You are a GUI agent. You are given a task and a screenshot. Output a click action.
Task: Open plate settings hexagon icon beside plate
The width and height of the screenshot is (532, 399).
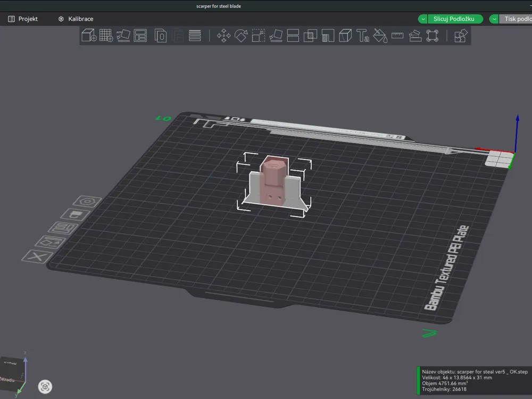(x=87, y=202)
